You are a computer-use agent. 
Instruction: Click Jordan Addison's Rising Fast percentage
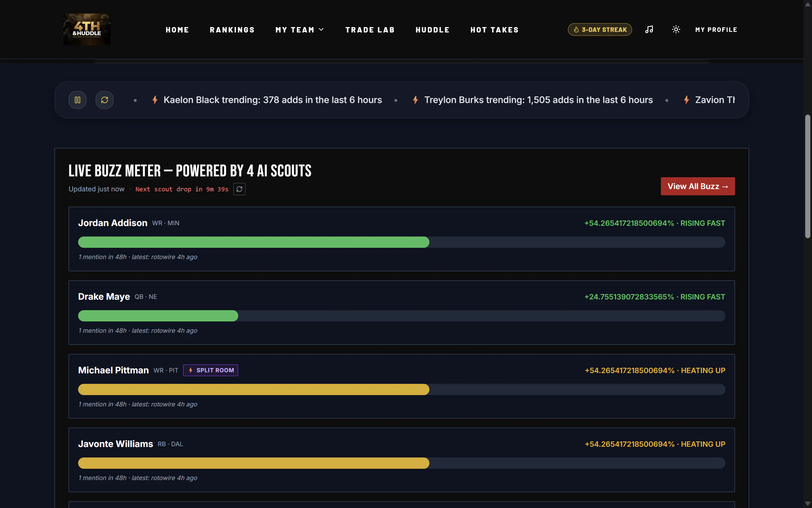point(655,223)
